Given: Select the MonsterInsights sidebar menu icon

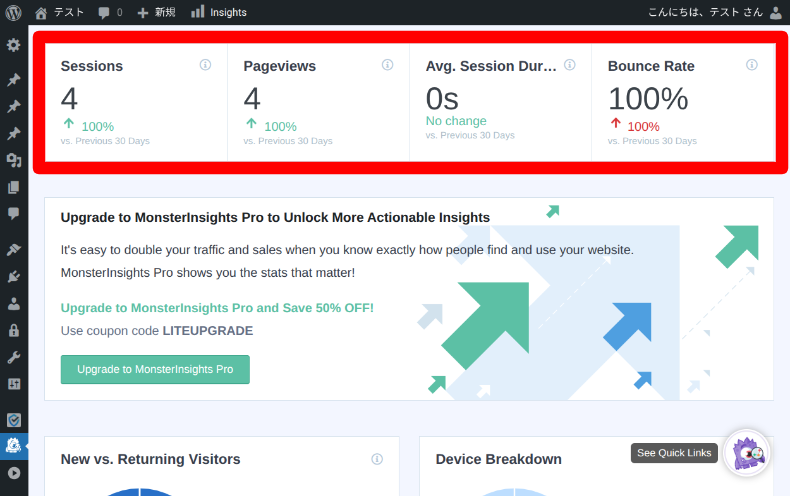Looking at the screenshot, I should point(14,446).
